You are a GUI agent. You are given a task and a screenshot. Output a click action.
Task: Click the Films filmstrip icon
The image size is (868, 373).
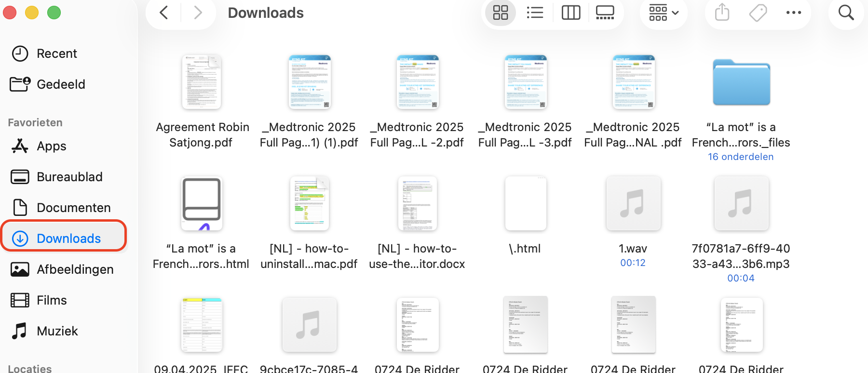[20, 300]
